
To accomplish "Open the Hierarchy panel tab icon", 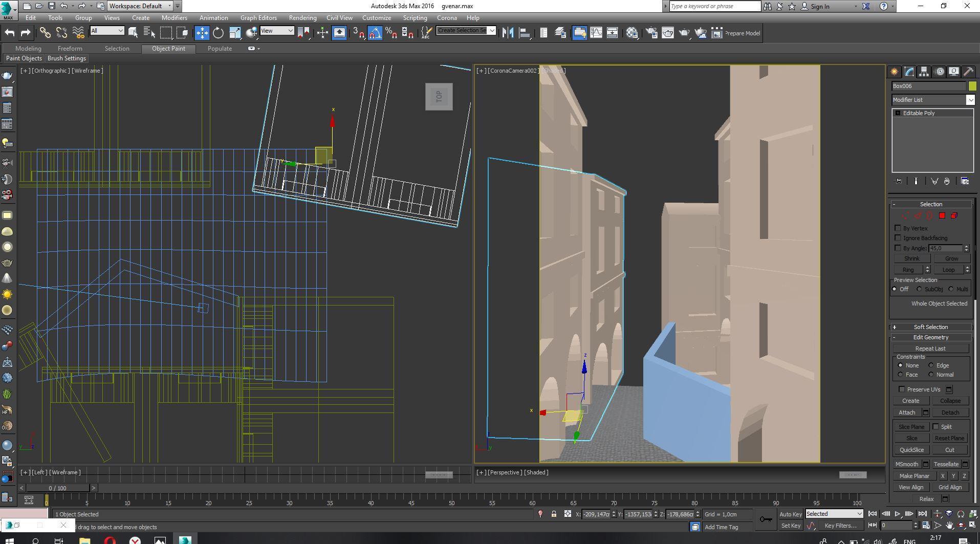I will (924, 72).
